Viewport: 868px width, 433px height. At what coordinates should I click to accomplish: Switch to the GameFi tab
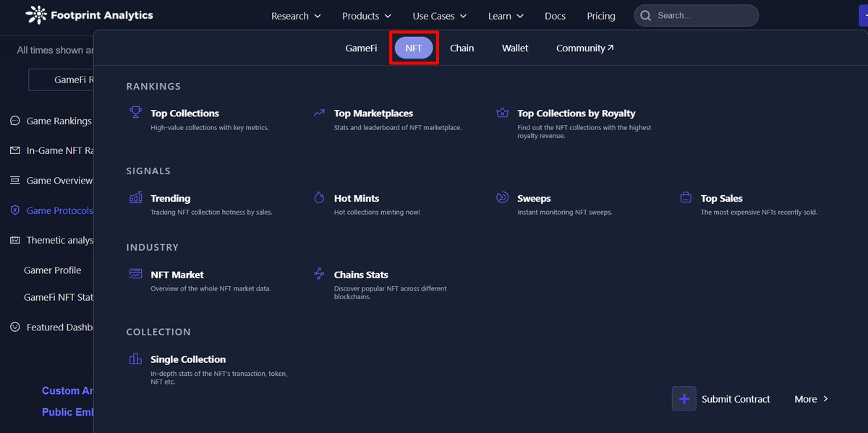pyautogui.click(x=361, y=48)
